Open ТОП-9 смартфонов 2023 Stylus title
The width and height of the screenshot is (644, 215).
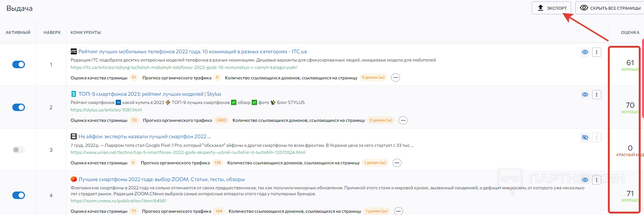click(150, 94)
